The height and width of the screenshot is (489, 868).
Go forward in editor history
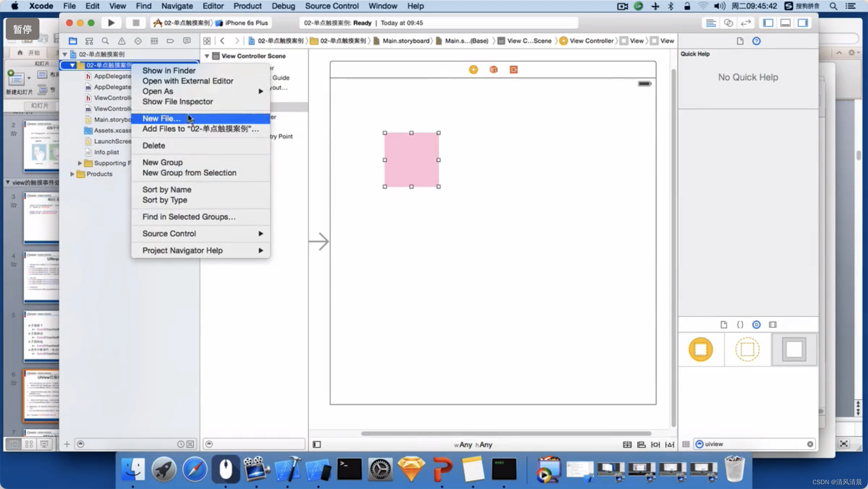[237, 41]
